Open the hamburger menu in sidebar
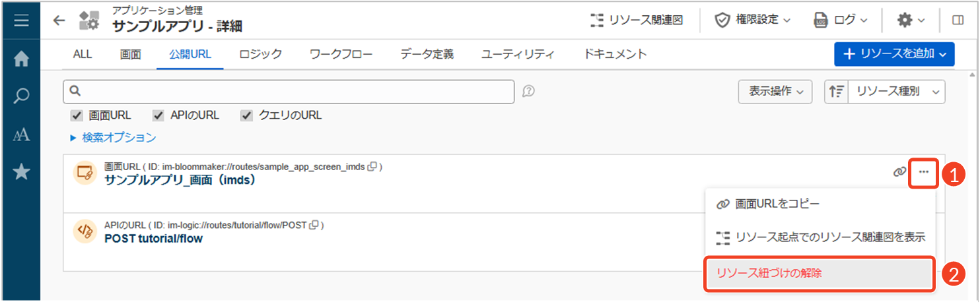This screenshot has width=980, height=304. tap(21, 20)
